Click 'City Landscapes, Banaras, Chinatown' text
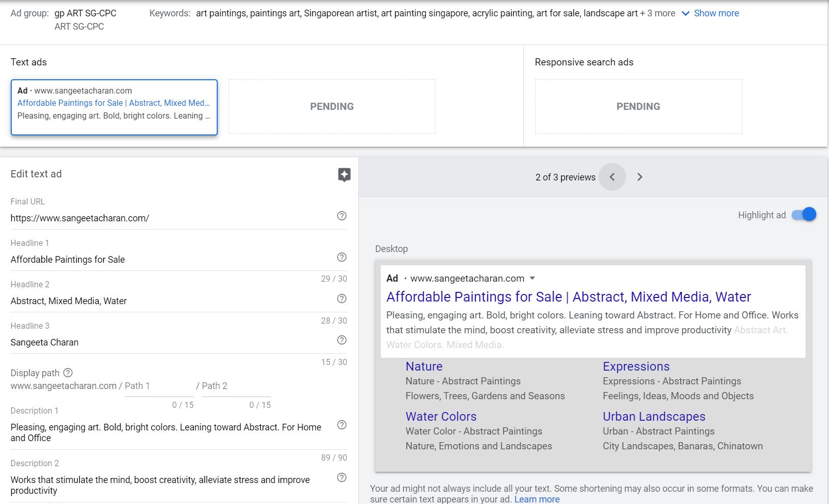The width and height of the screenshot is (829, 504). tap(682, 446)
